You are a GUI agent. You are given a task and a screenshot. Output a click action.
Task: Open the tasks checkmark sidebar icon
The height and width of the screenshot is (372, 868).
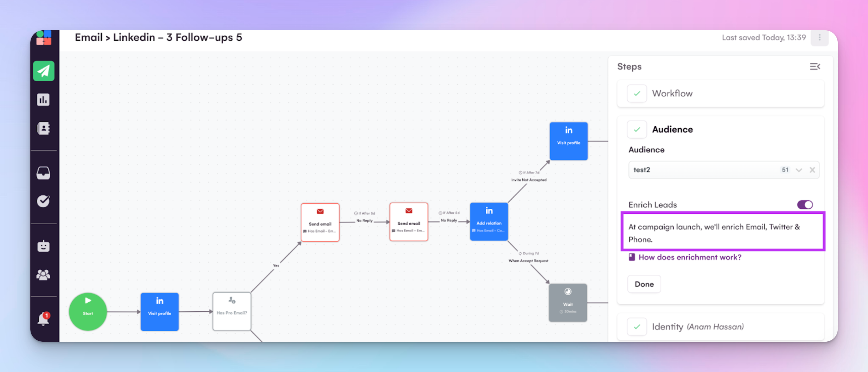click(44, 201)
